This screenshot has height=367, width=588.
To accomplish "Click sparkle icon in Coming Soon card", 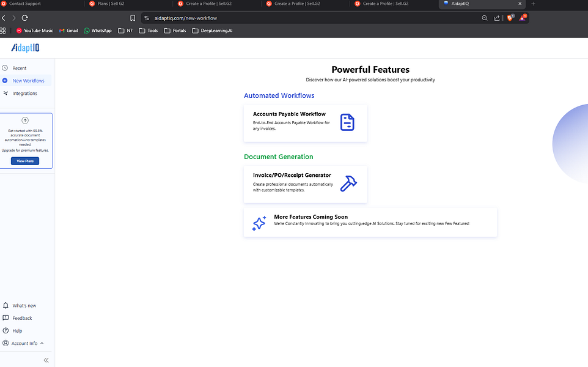I will (259, 223).
